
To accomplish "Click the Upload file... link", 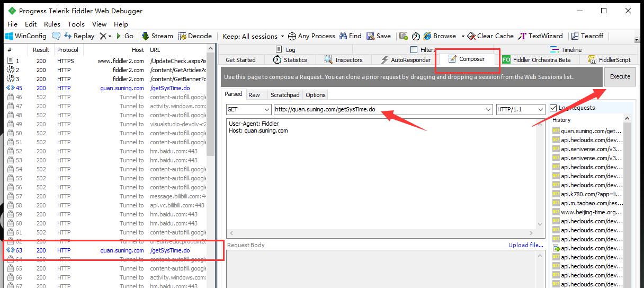I will [x=526, y=245].
